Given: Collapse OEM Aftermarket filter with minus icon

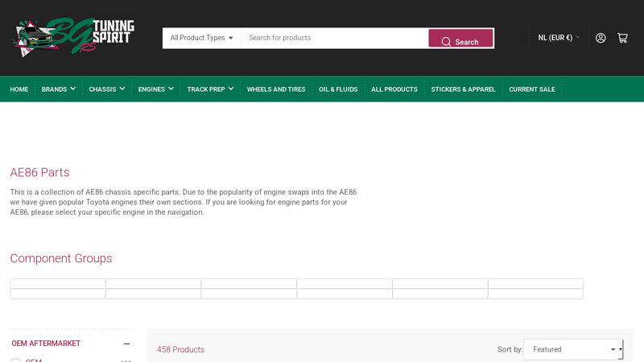Looking at the screenshot, I should coord(126,343).
